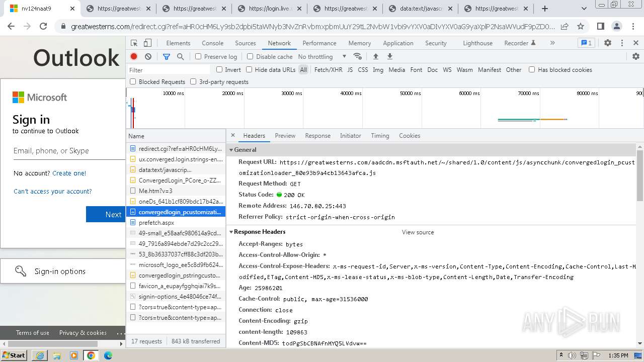Open Edge from the taskbar
The width and height of the screenshot is (644, 362).
coord(108,355)
